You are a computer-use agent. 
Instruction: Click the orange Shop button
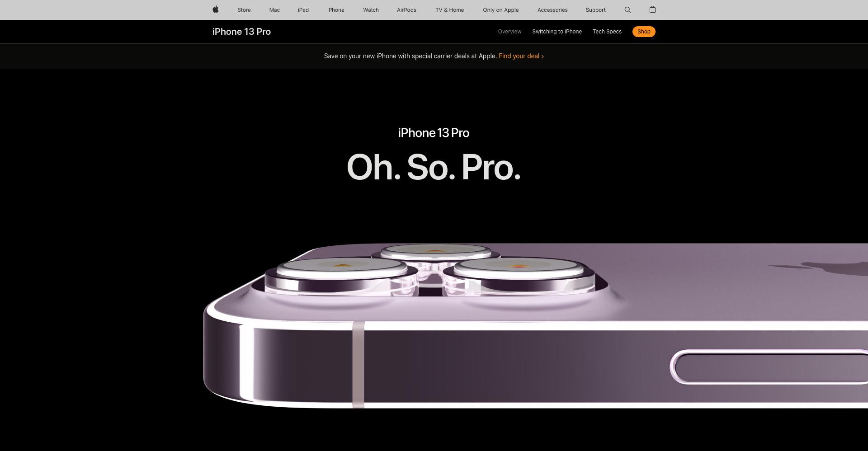tap(644, 32)
